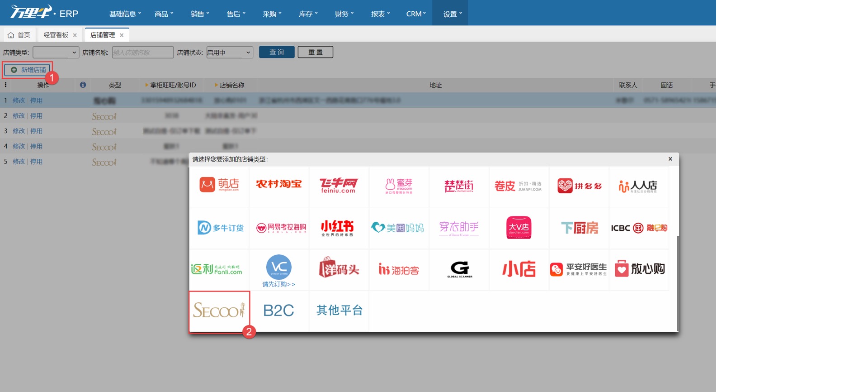Pick the 下厨房 store type
Screen dimensions: 868x392
(579, 228)
